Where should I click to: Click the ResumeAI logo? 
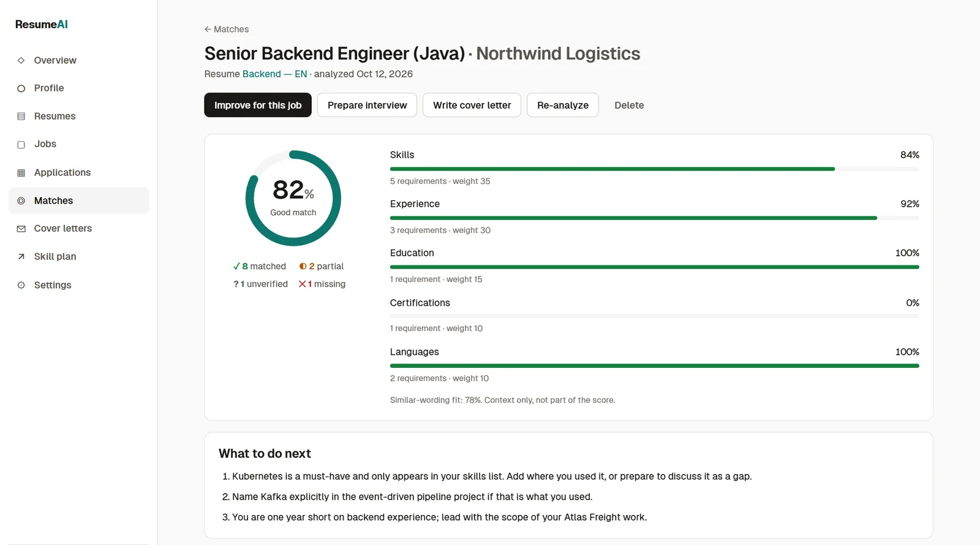(42, 25)
